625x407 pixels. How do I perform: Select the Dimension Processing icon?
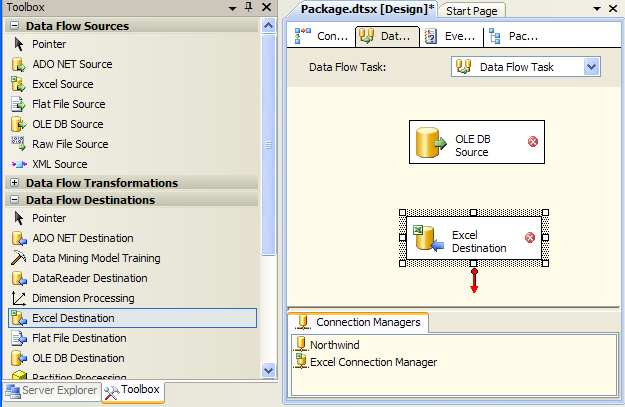pyautogui.click(x=18, y=298)
